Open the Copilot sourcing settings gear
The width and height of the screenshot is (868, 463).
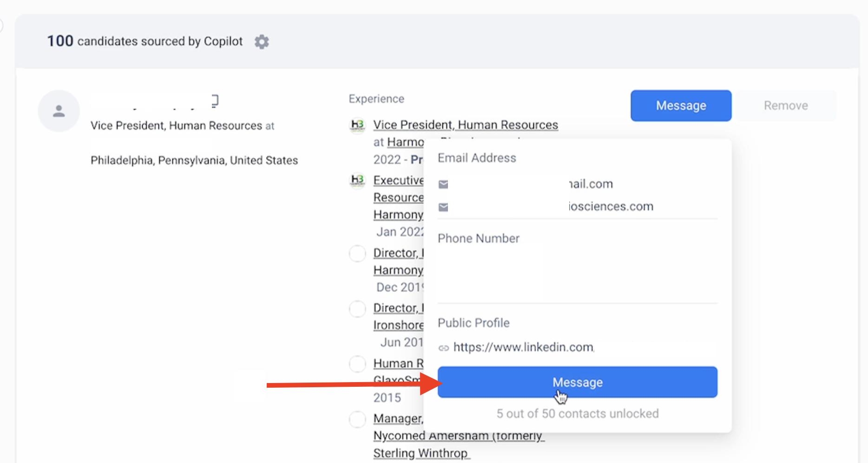pyautogui.click(x=262, y=42)
